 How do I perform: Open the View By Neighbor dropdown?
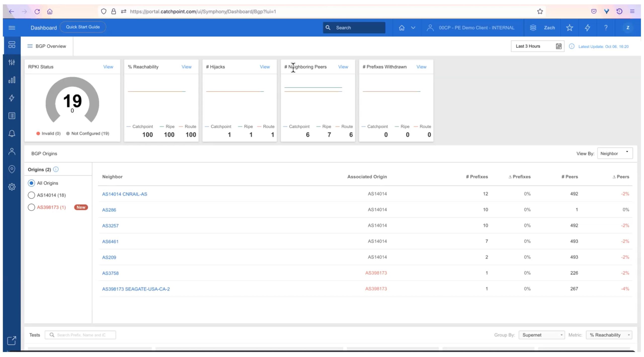tap(615, 154)
